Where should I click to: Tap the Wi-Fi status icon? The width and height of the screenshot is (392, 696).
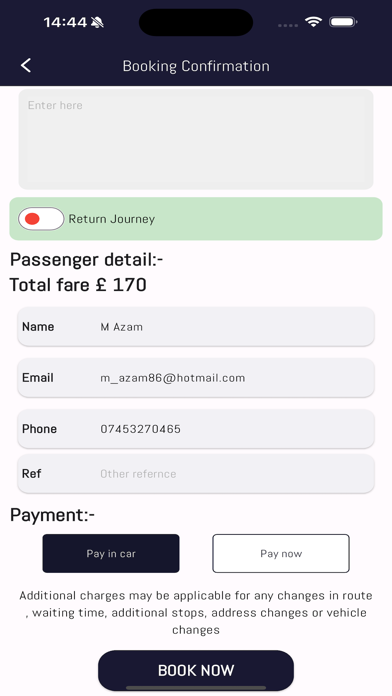click(313, 22)
